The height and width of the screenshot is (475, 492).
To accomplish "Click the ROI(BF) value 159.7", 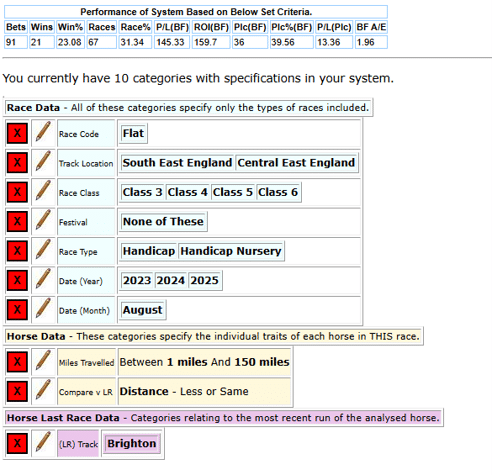I will 211,42.
